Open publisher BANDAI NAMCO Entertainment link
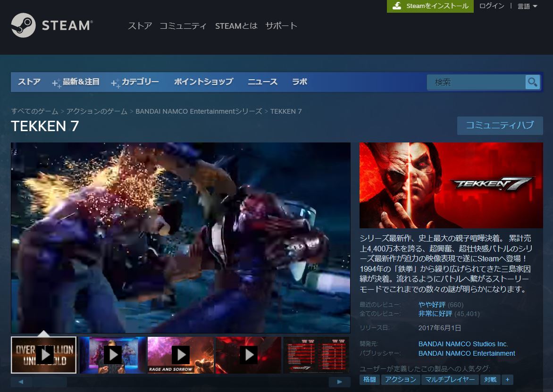This screenshot has width=553, height=392. [x=467, y=353]
